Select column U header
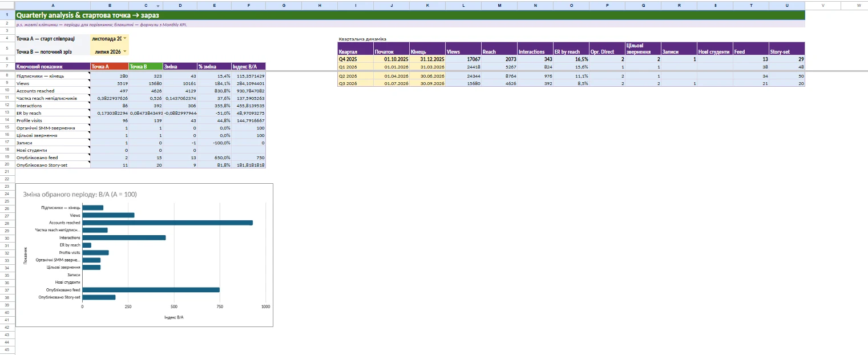This screenshot has width=868, height=355. (787, 5)
